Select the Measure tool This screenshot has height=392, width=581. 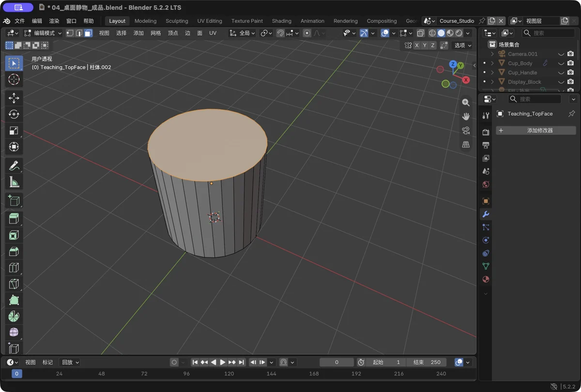(x=14, y=182)
